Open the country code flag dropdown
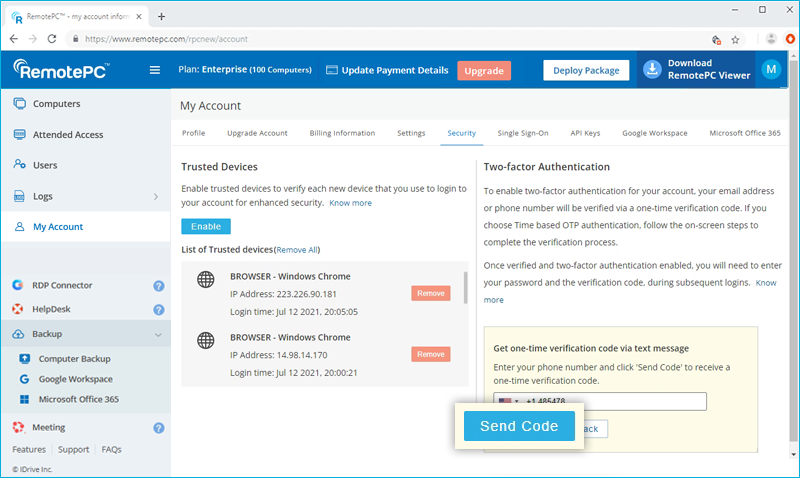This screenshot has width=800, height=478. tap(510, 401)
